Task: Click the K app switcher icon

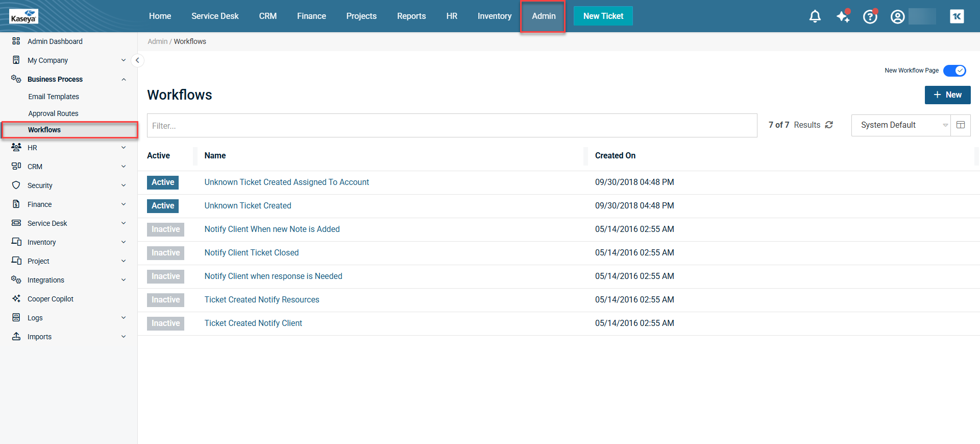Action: pos(957,16)
